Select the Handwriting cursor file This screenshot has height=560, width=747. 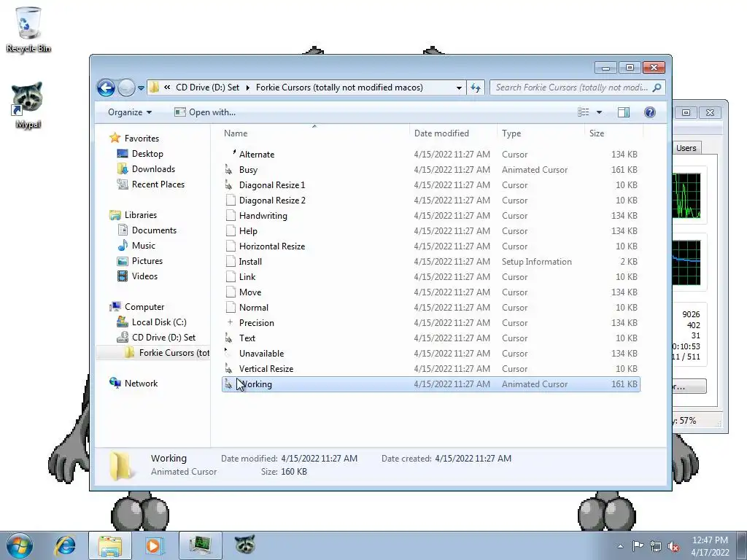(x=430, y=216)
